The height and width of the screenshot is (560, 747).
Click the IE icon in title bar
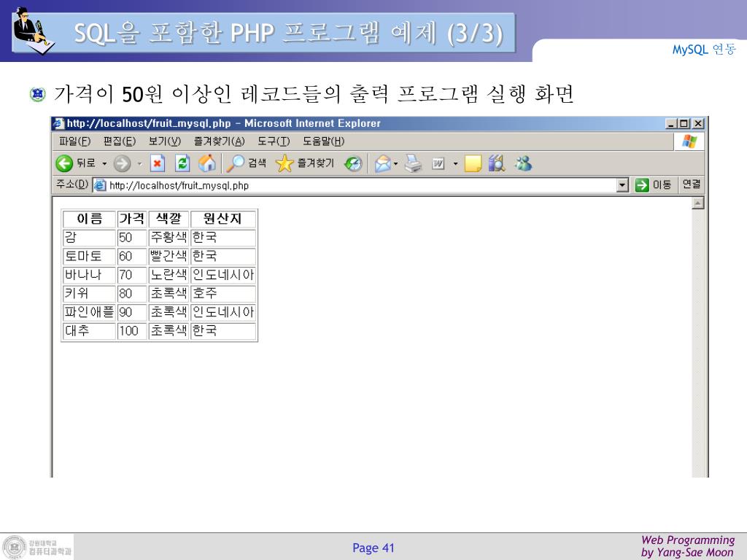[x=58, y=123]
